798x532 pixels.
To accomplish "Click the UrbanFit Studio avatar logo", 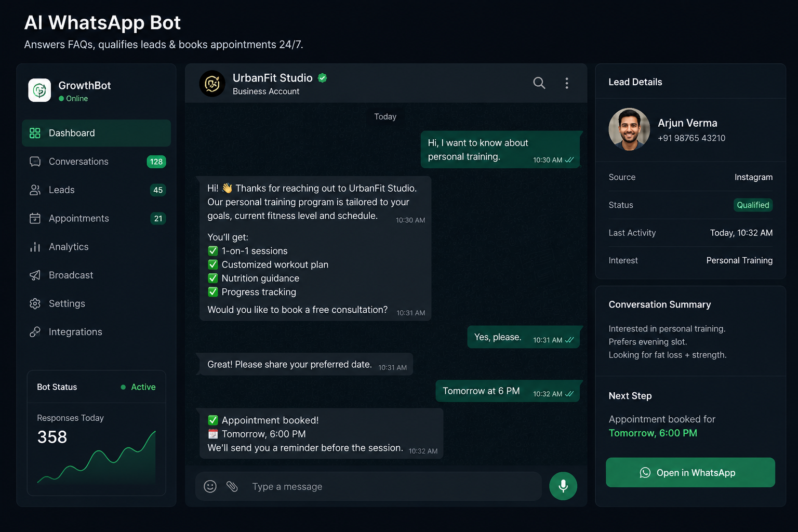I will 212,84.
